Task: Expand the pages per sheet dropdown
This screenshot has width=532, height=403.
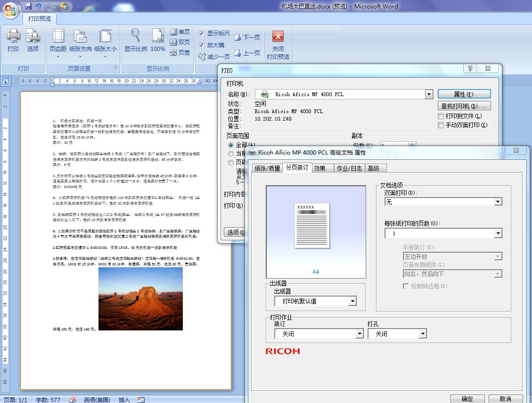Action: click(498, 233)
